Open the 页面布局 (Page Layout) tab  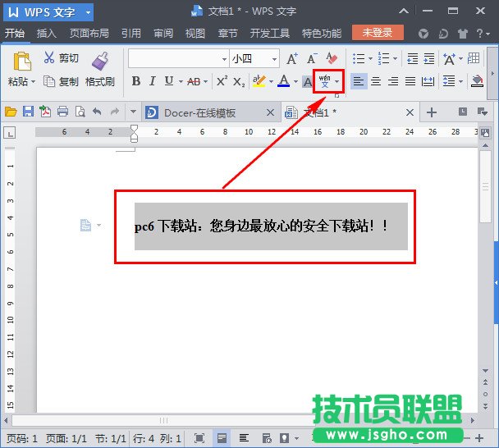89,33
